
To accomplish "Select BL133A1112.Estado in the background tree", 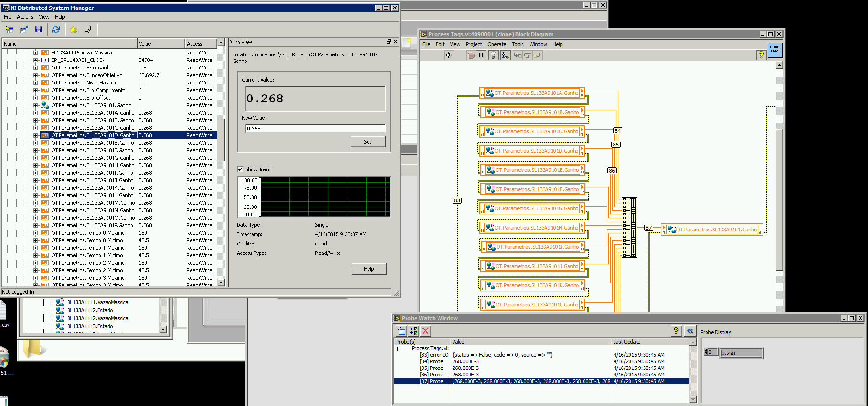I will click(x=90, y=310).
